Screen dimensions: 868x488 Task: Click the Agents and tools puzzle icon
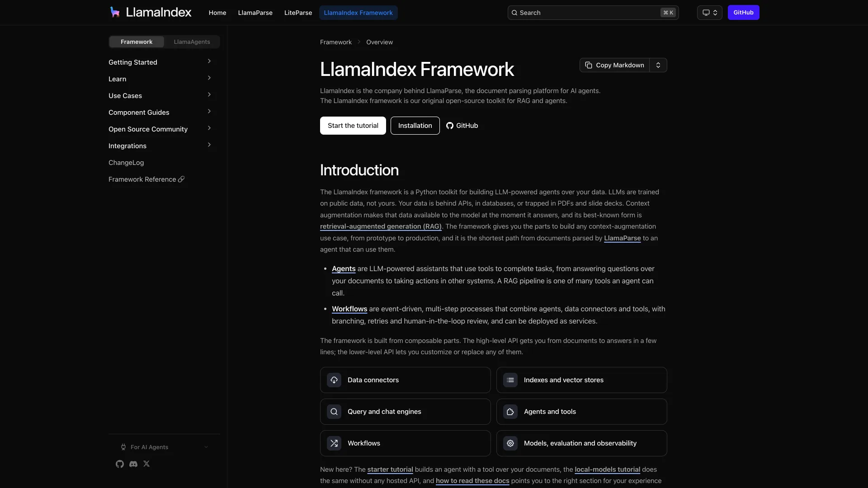click(x=510, y=412)
